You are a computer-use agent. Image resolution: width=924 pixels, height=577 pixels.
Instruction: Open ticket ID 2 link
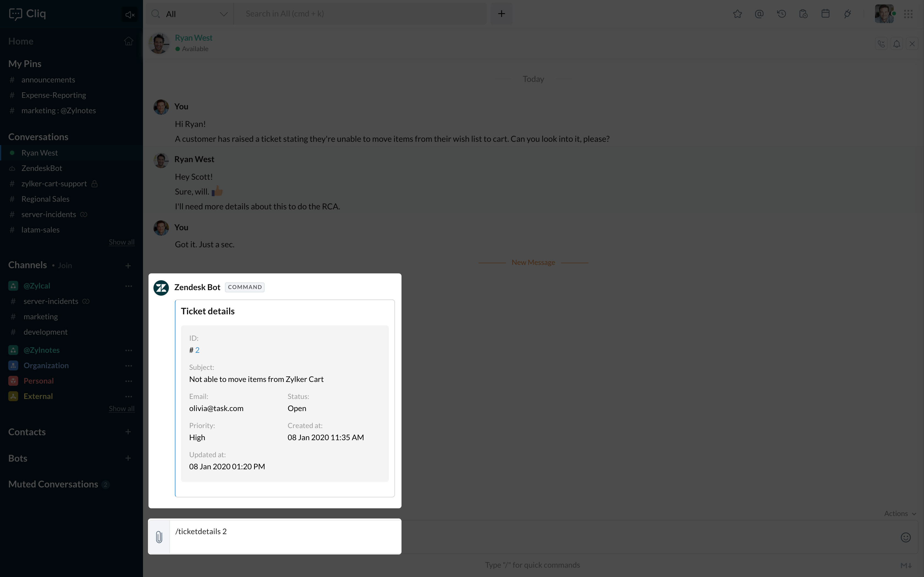click(x=197, y=350)
